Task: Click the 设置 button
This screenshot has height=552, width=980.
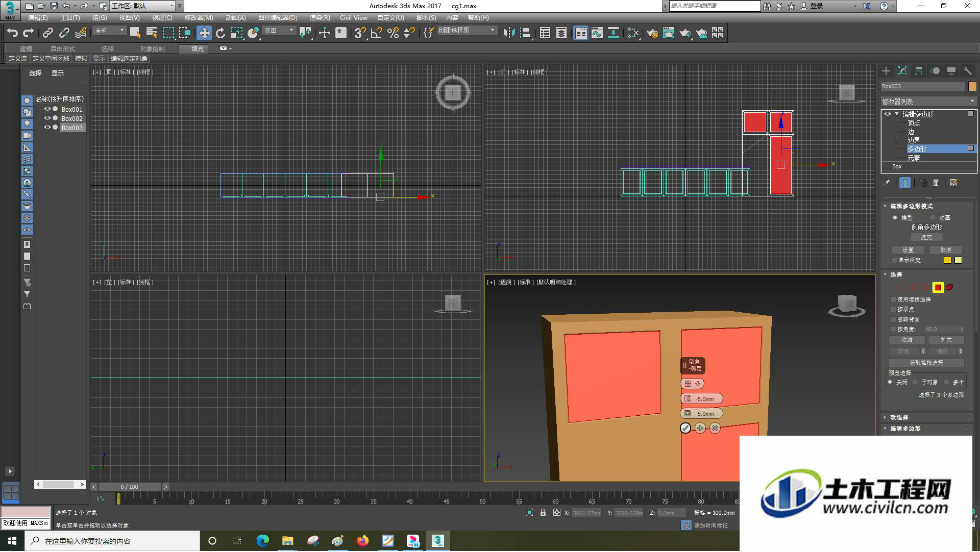Action: (x=908, y=250)
